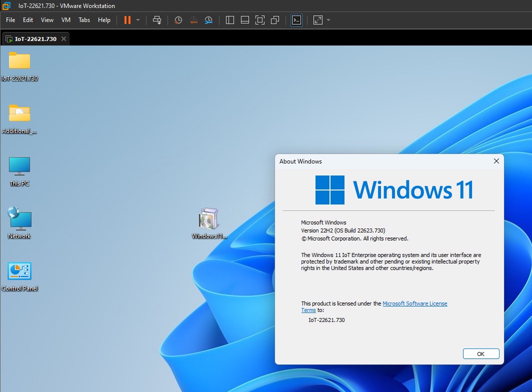The image size is (532, 392).
Task: Enter full screen mode icon
Action: pos(260,20)
